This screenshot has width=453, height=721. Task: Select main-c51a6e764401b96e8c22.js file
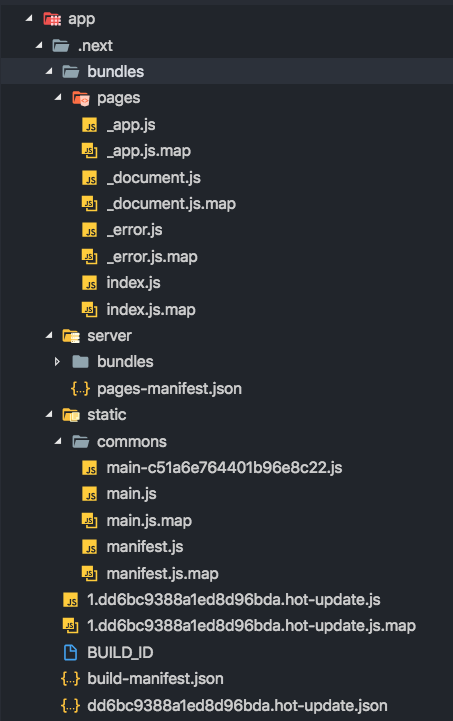224,468
